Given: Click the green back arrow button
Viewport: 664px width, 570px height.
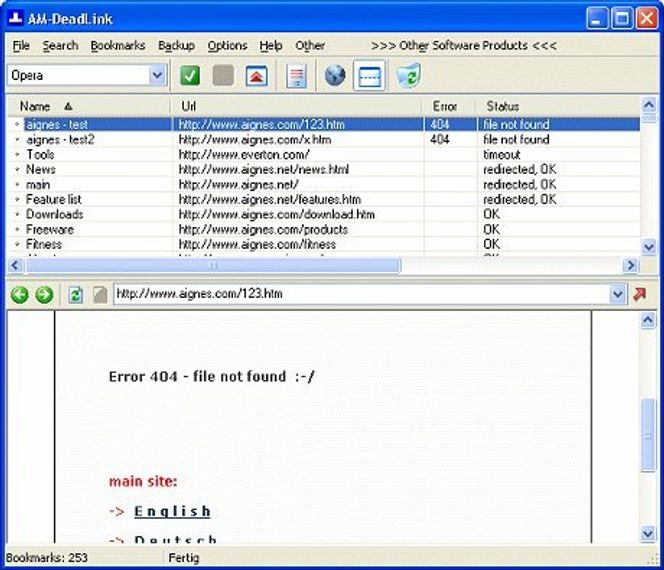Looking at the screenshot, I should click(x=19, y=294).
